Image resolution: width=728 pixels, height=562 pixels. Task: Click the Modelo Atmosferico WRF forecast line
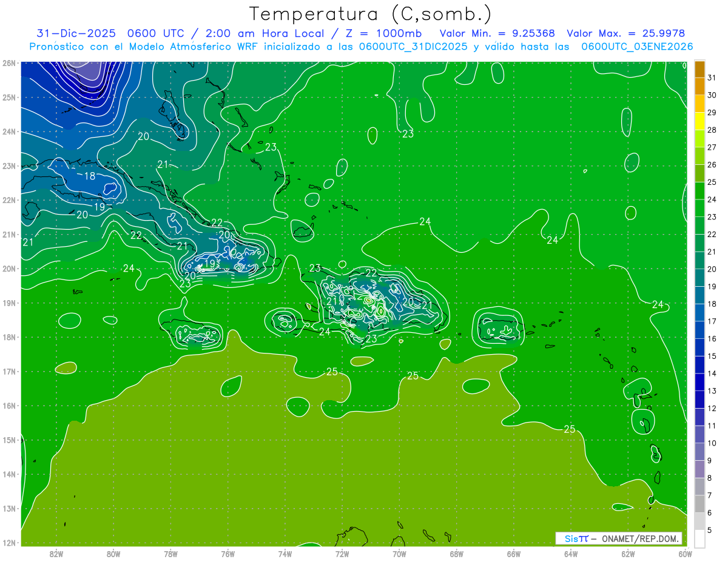tap(361, 47)
